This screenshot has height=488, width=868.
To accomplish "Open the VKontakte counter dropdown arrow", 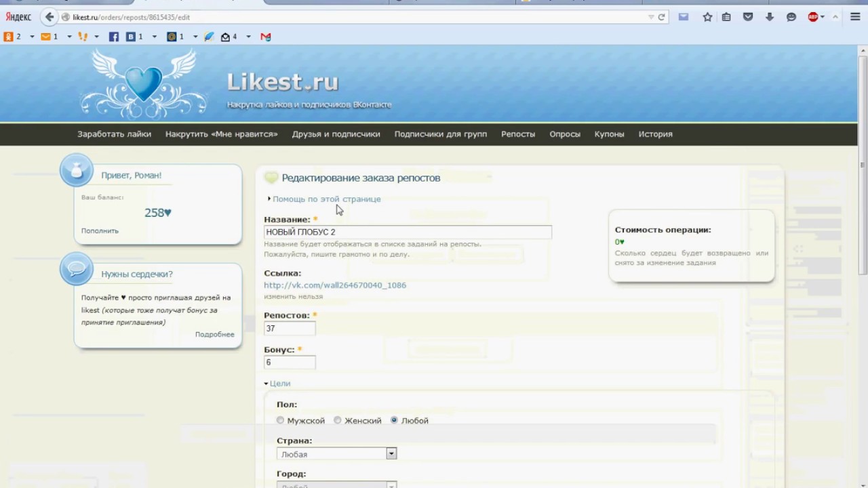I will (x=154, y=37).
